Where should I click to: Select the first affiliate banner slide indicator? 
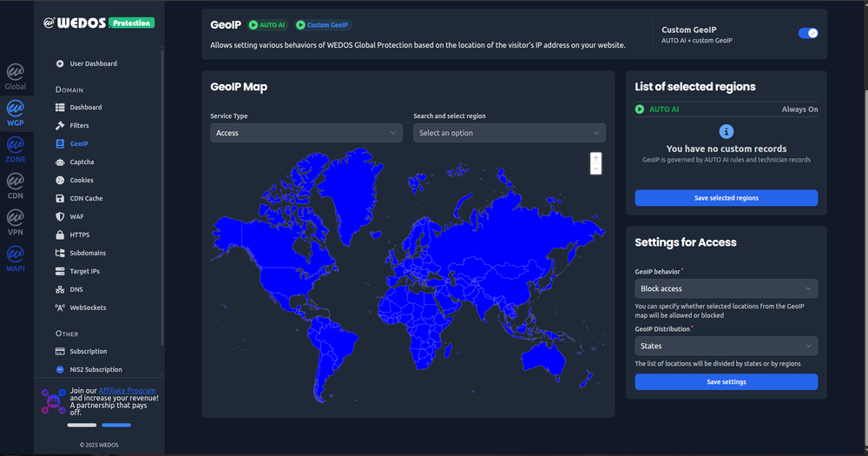(x=82, y=425)
